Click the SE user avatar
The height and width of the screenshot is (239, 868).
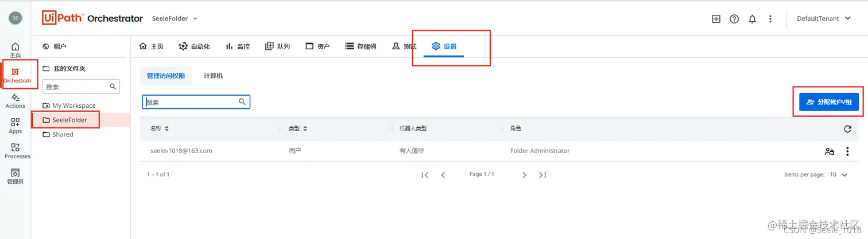coord(15,18)
